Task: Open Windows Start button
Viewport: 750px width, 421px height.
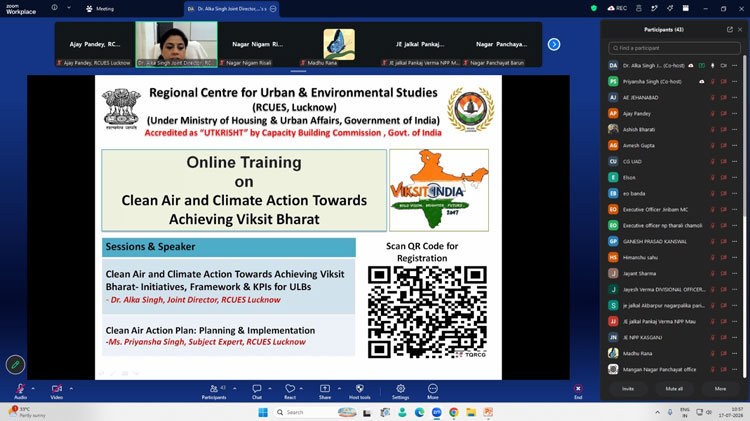Action: pyautogui.click(x=263, y=412)
